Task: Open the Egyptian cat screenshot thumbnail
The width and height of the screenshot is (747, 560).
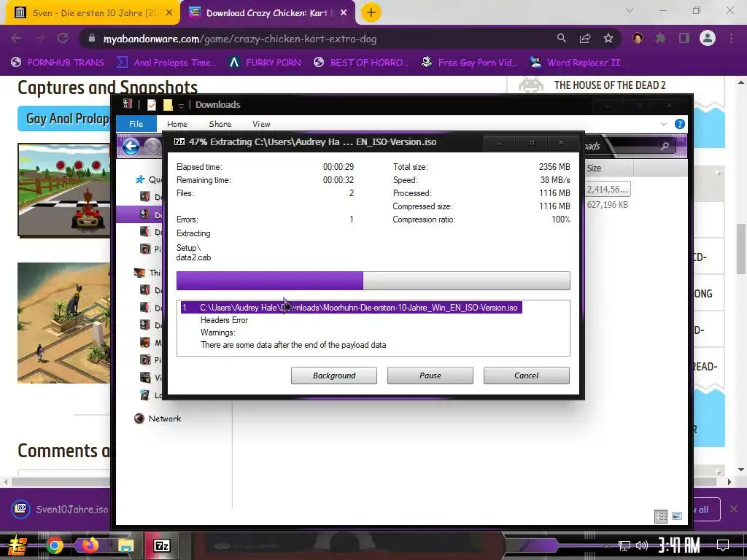Action: click(64, 323)
